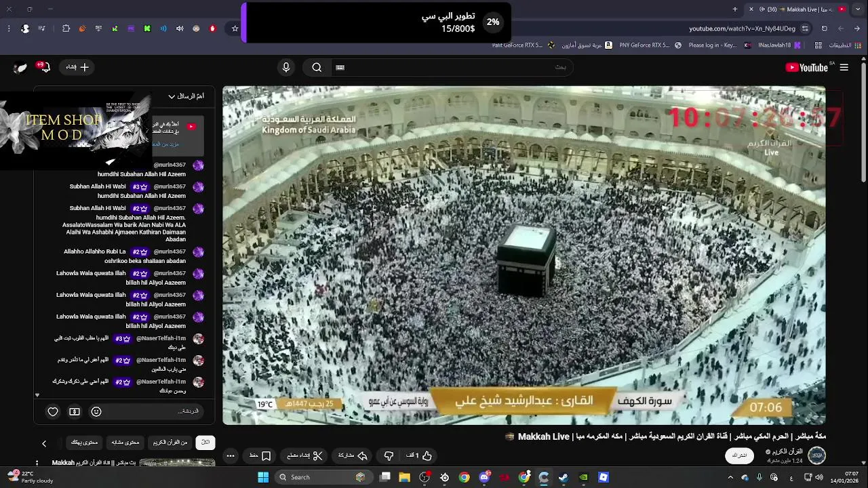Open the browser extensions puzzle icon

[x=66, y=28]
